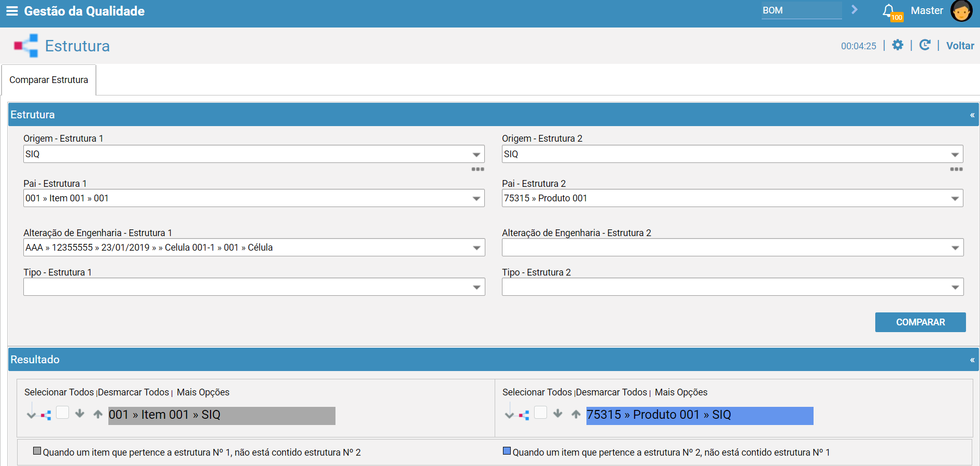Check the box for 001 Item 001
Screen dimensions: 980x466
[x=62, y=413]
